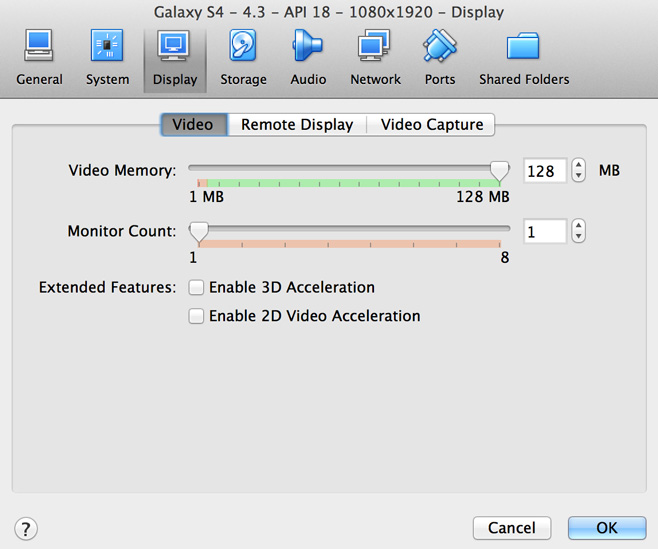This screenshot has height=549, width=658.
Task: Click the Monitor Count label
Action: [x=122, y=231]
